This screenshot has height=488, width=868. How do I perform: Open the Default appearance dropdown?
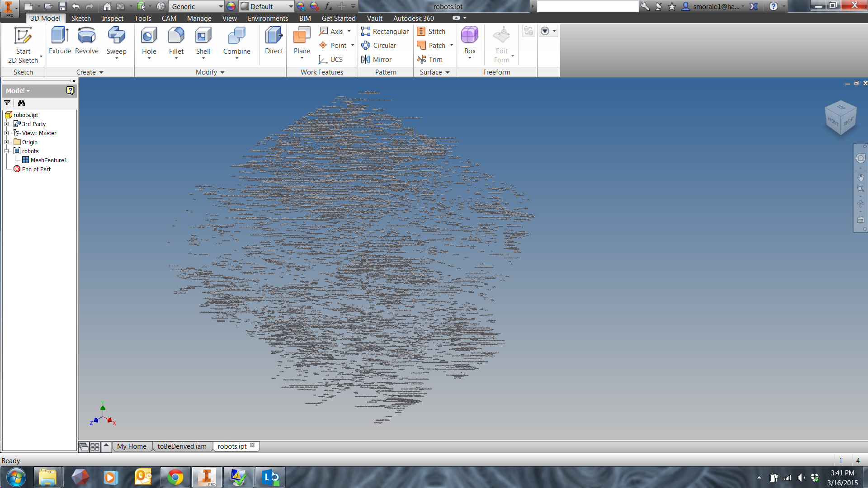click(267, 6)
